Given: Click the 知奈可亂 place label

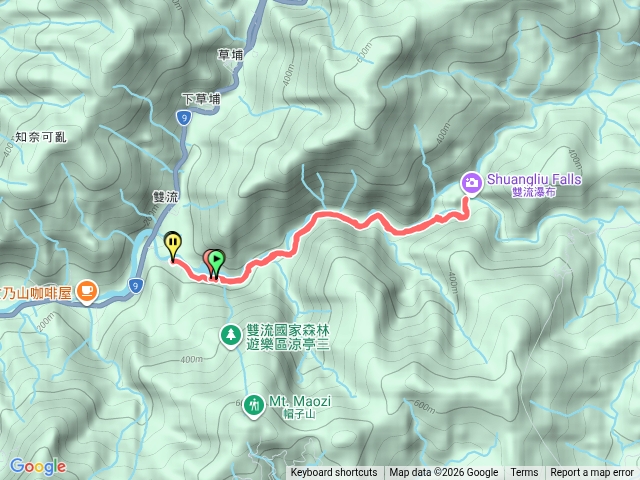Looking at the screenshot, I should [x=41, y=137].
